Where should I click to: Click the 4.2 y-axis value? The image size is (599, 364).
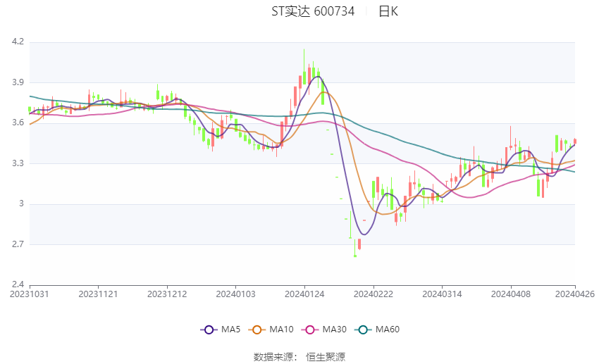click(18, 42)
